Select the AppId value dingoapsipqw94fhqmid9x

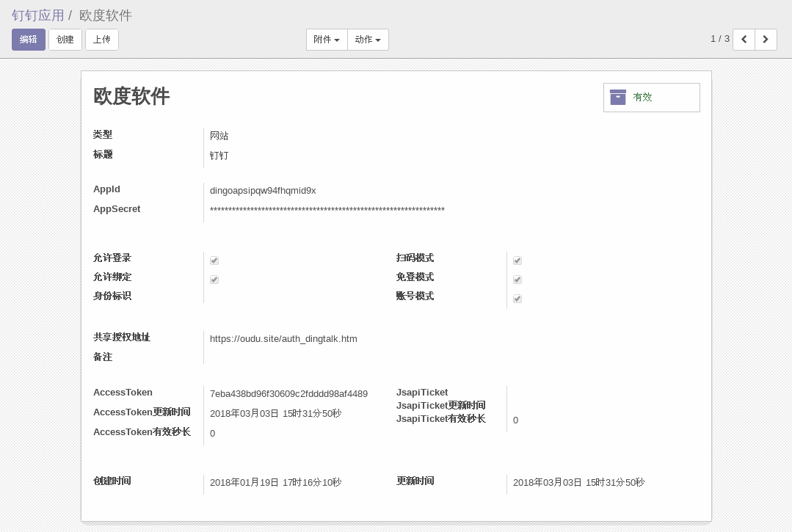tap(263, 191)
